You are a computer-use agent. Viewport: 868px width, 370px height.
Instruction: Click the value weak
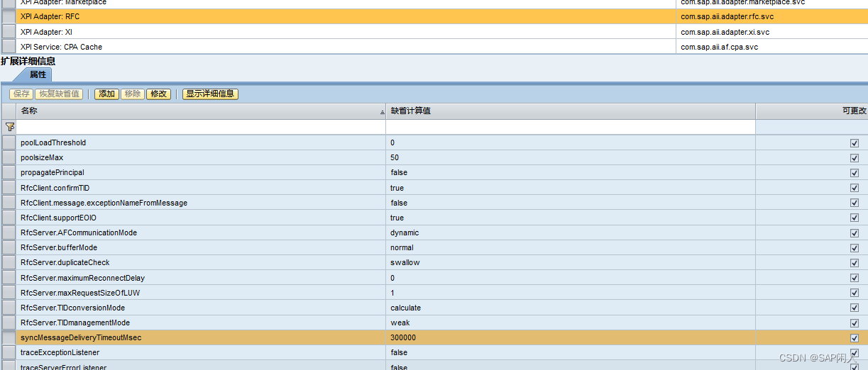click(400, 323)
